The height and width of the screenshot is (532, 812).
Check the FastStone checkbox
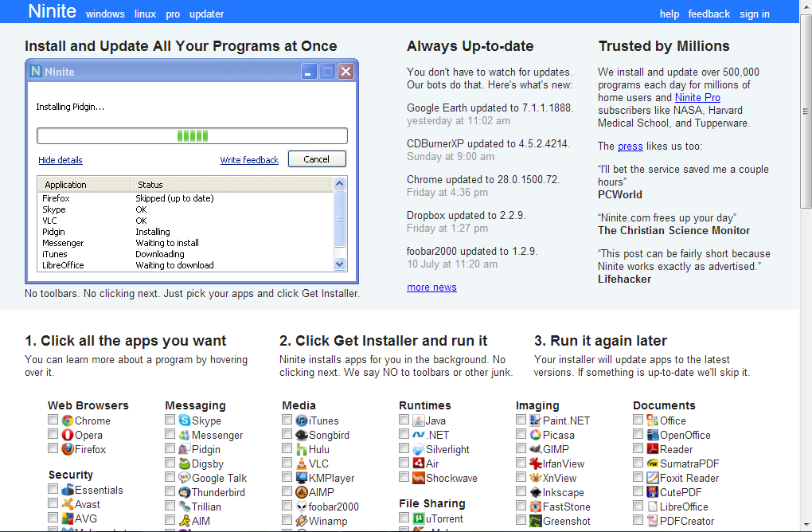[521, 505]
